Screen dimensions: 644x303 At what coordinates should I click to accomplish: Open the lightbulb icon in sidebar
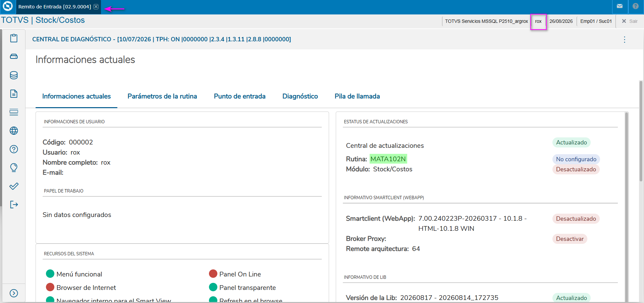pos(14,168)
